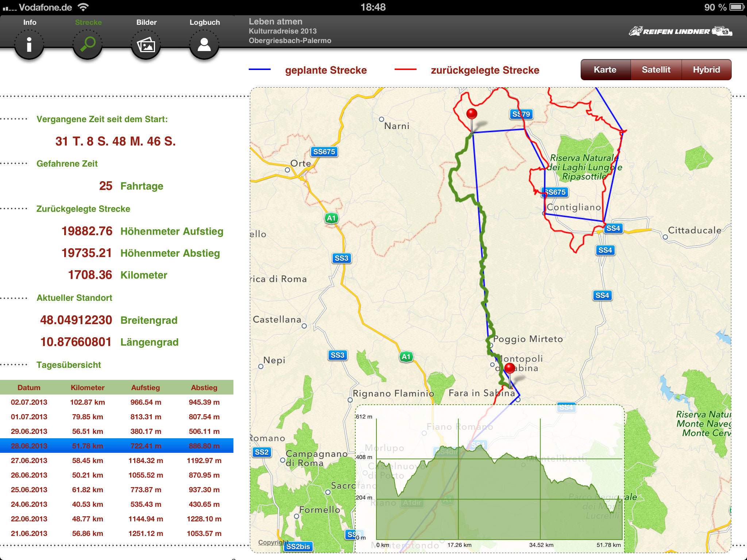Viewport: 747px width, 560px height.
Task: Switch map to Satellit view
Action: click(656, 70)
